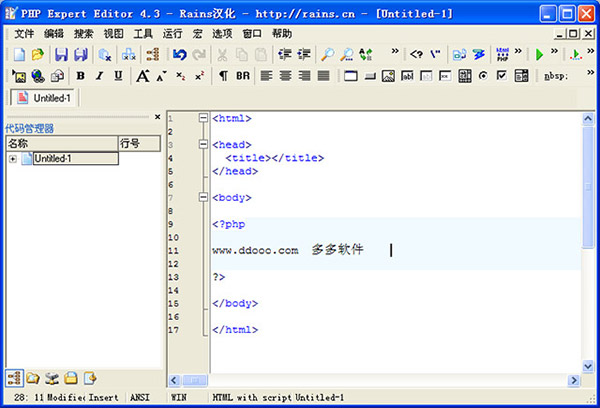600x408 pixels.
Task: Expand more standard toolbar buttons chevron
Action: (x=395, y=51)
